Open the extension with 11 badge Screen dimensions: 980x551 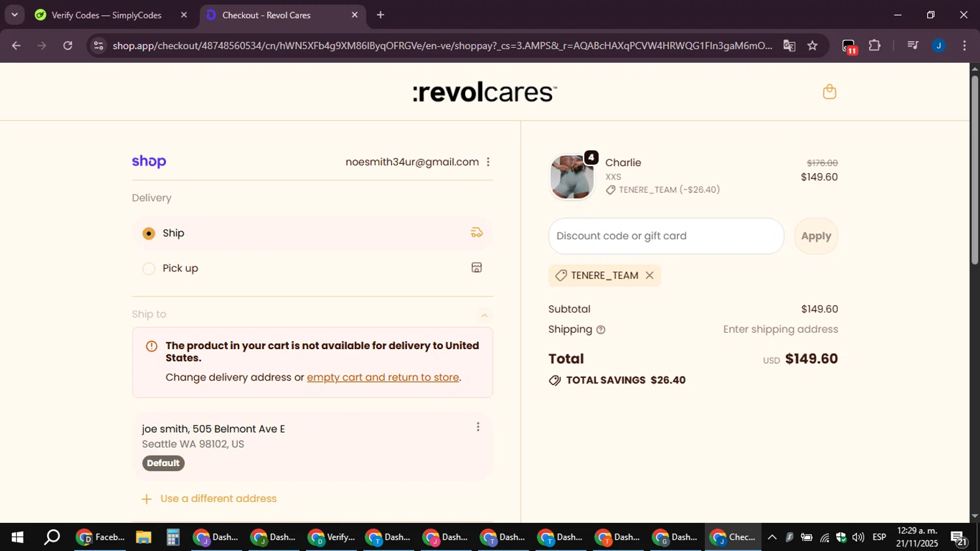point(849,46)
